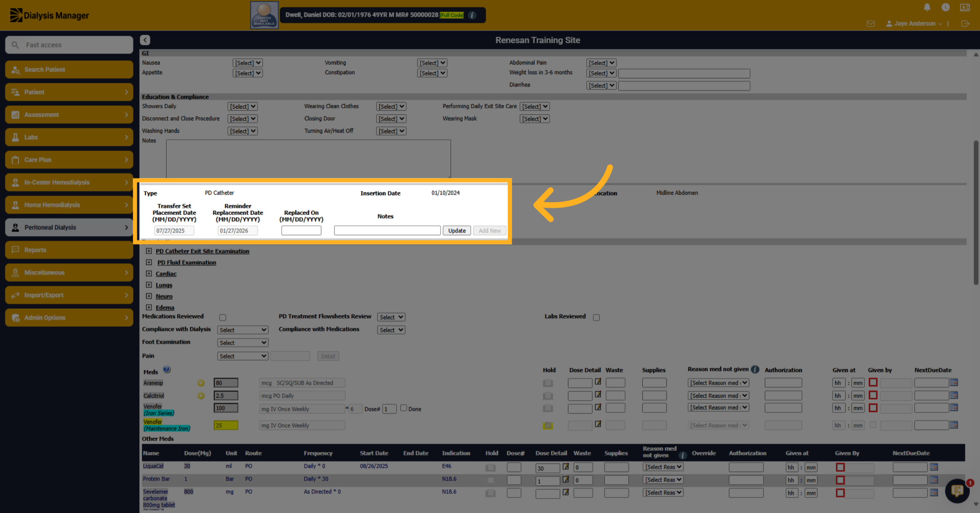Open the Nausea select dropdown
Image resolution: width=980 pixels, height=513 pixels.
[247, 63]
